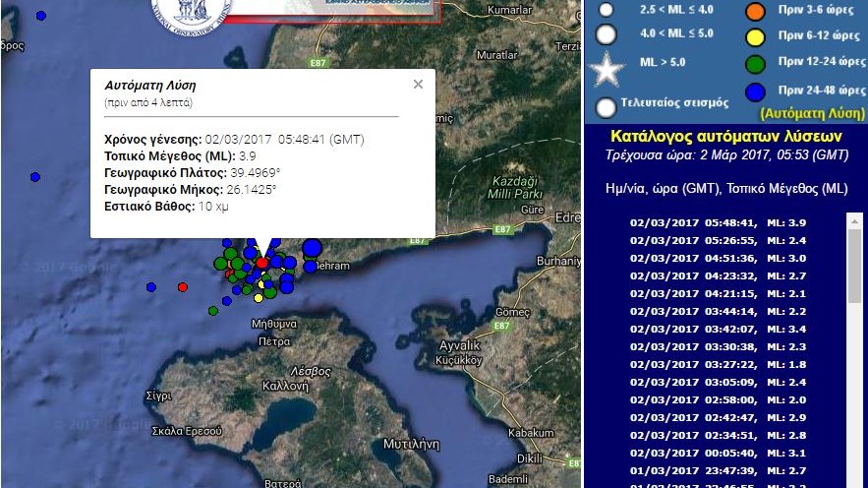Select catalog entry 02/03/2017 03:42:07 ML 3.4
Image resolution: width=868 pixels, height=488 pixels.
[x=718, y=329]
